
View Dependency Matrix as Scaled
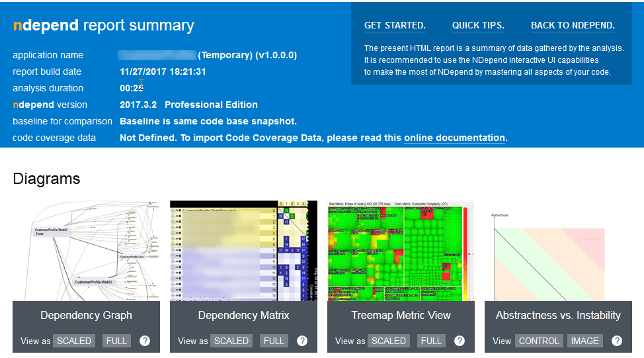coord(231,341)
